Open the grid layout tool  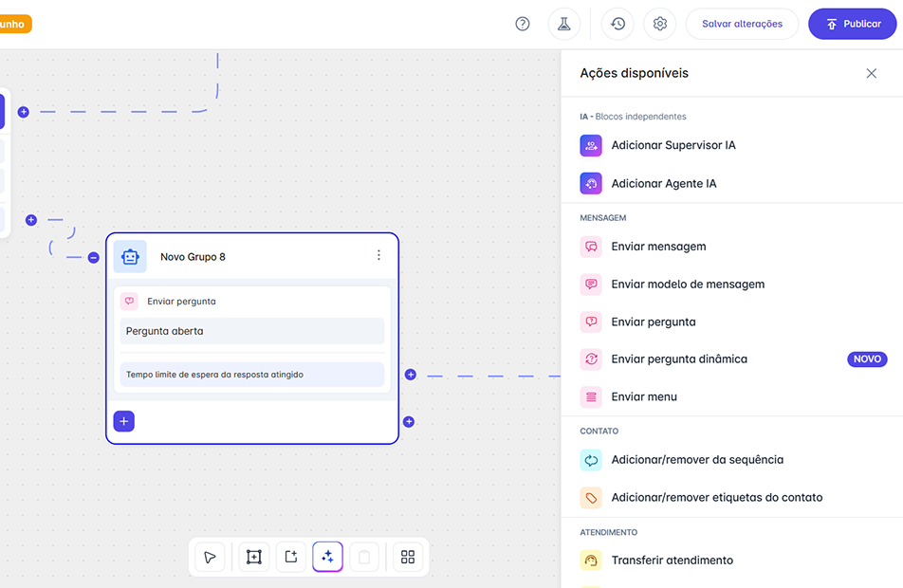coord(408,557)
